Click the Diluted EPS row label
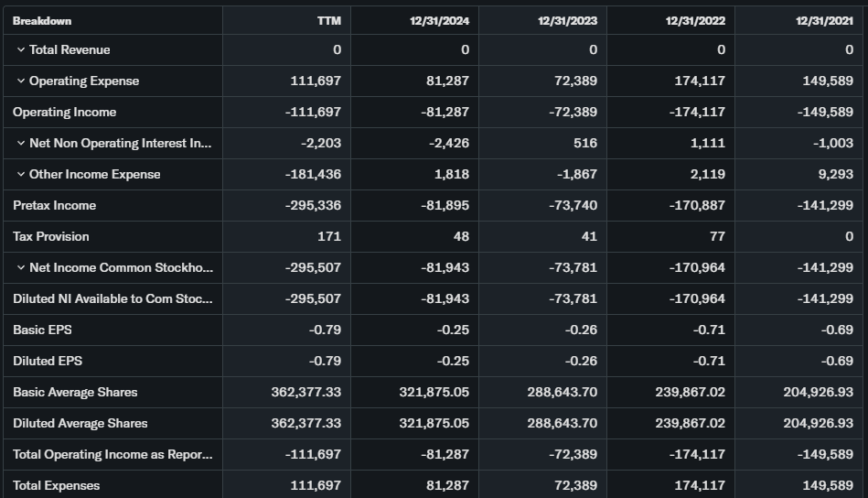 pos(48,361)
